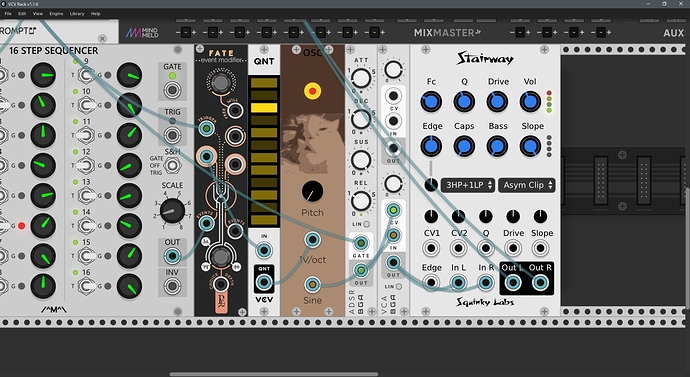This screenshot has height=377, width=690.
Task: Click step 16 value knob
Action: point(129,286)
